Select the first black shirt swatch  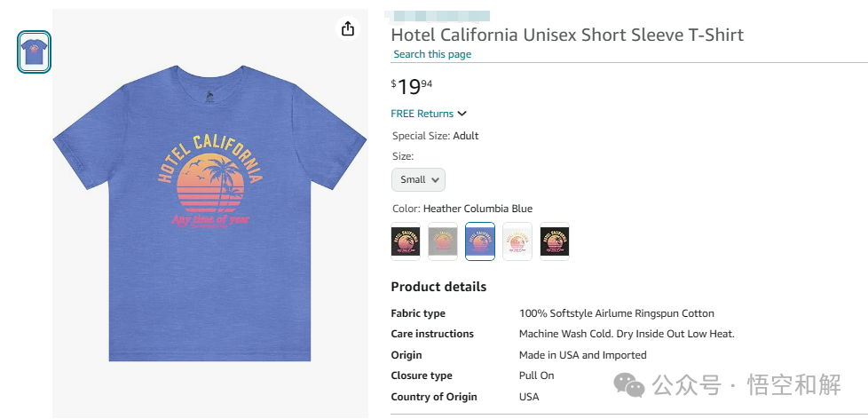406,241
